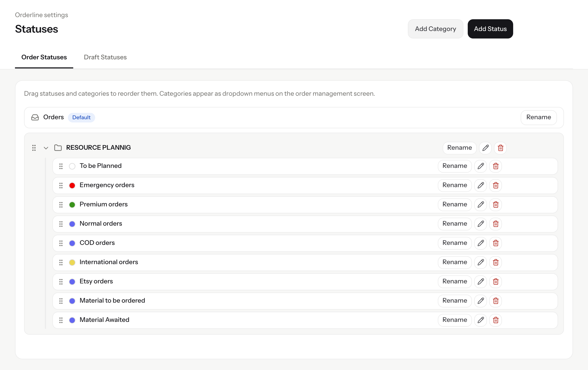Delete the Material Awaited status
Screen dimensions: 588x370
pos(496,320)
